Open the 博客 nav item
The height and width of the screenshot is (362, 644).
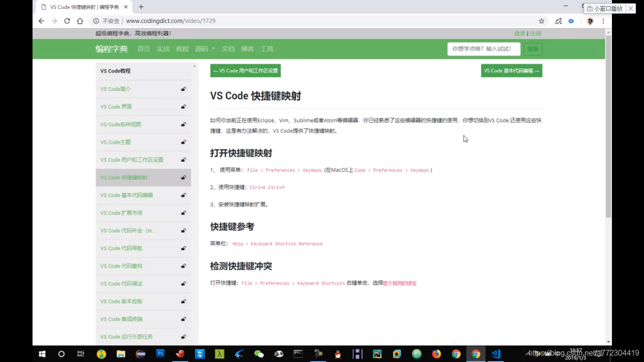(x=248, y=49)
